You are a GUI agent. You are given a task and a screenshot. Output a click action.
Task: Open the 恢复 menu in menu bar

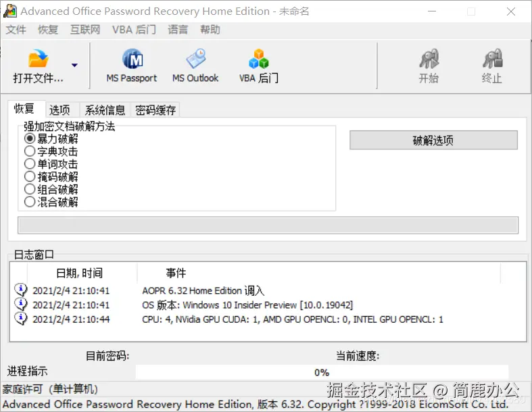(x=48, y=30)
